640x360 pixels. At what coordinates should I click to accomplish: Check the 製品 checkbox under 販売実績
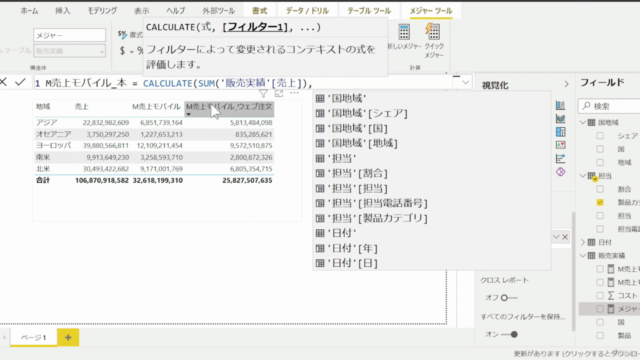[600, 336]
